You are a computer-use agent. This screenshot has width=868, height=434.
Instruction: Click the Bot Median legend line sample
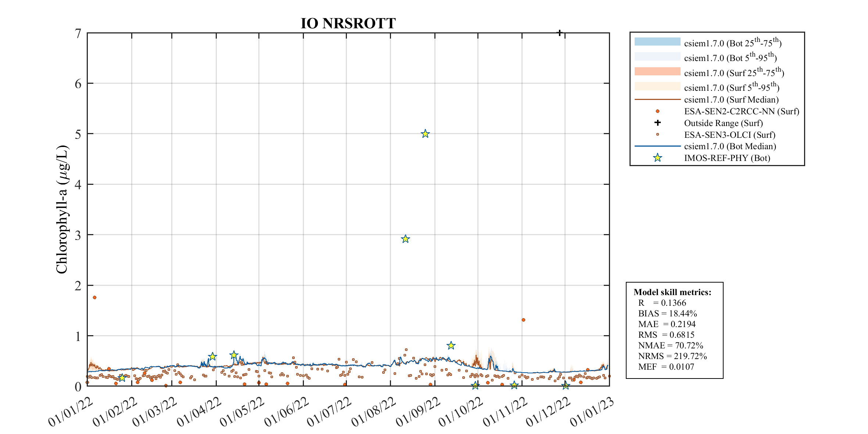point(657,146)
